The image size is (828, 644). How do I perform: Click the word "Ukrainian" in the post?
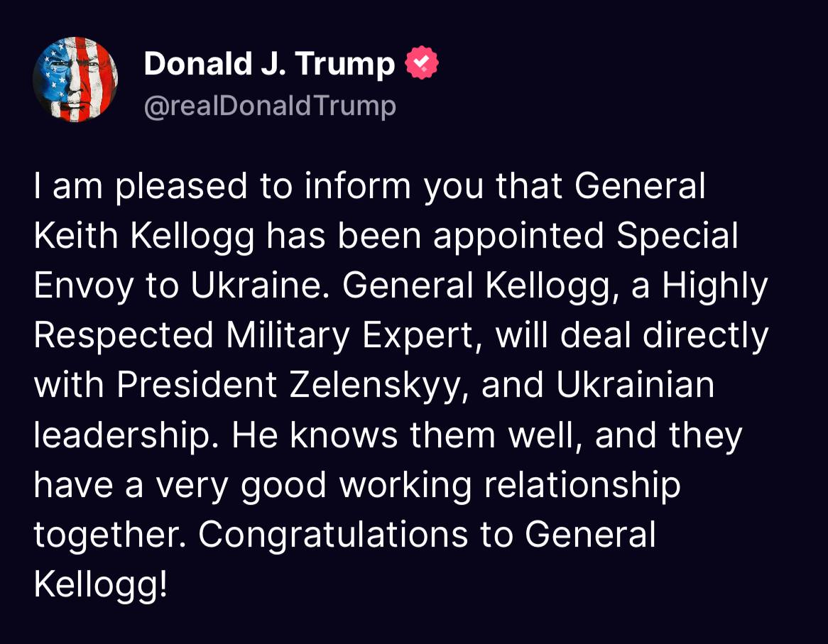pos(635,385)
